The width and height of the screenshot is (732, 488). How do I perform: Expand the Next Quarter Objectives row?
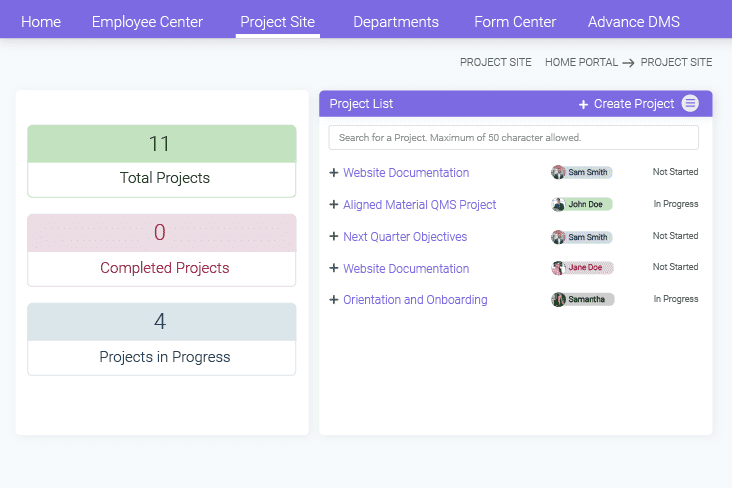(334, 237)
